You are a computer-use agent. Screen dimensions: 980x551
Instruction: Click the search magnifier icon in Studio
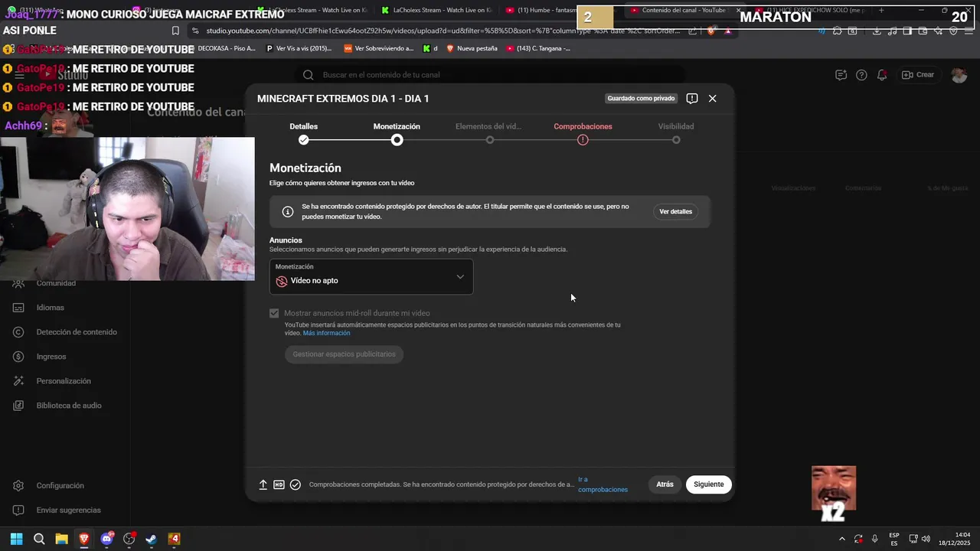coord(308,75)
